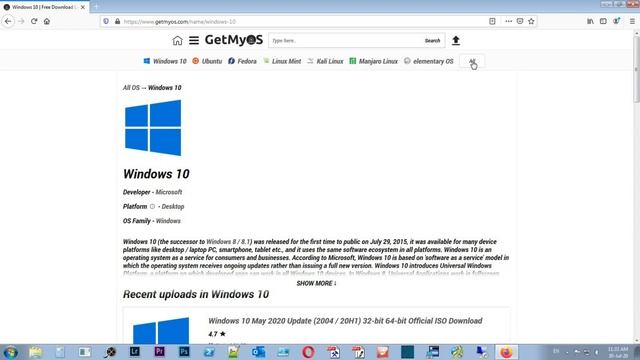Click the Search button
The width and height of the screenshot is (640, 360).
click(432, 40)
